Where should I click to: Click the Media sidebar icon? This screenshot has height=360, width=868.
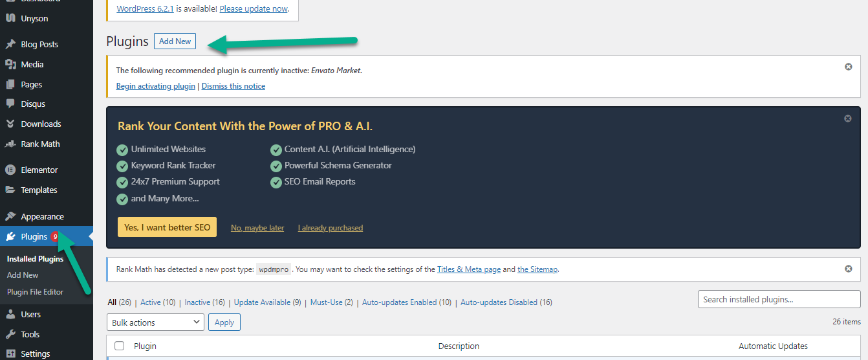click(10, 64)
